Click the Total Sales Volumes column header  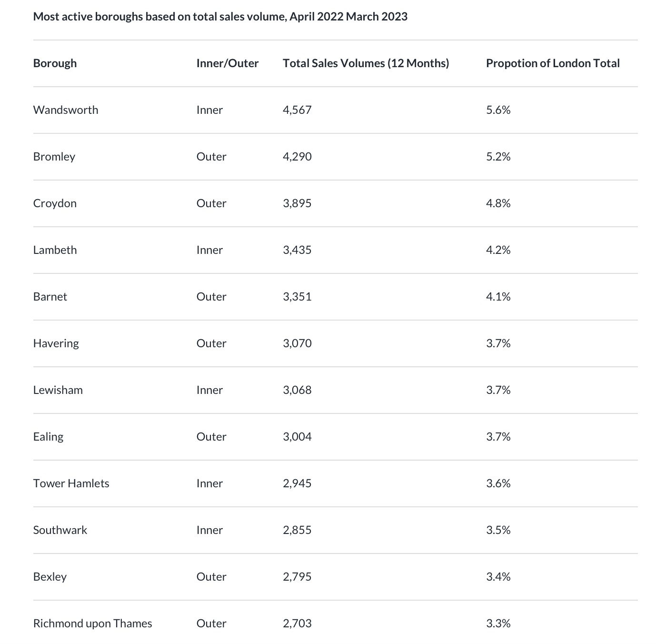[366, 63]
